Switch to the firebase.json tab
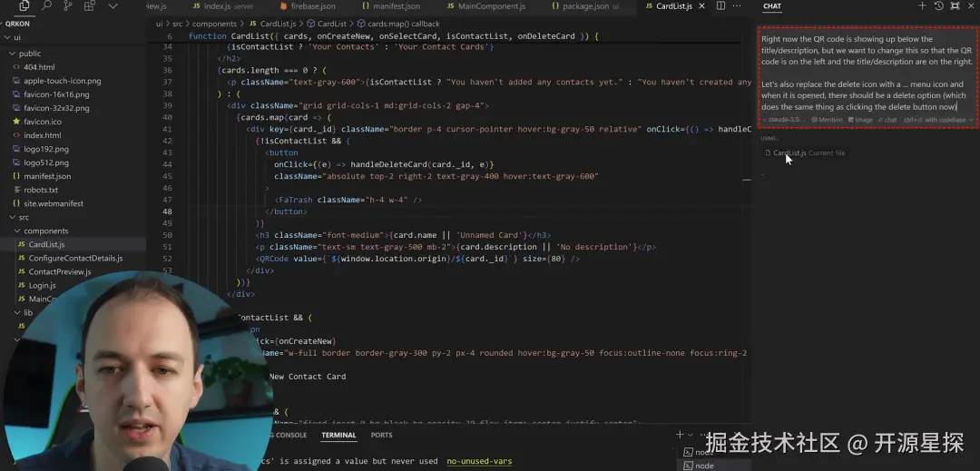 click(307, 6)
